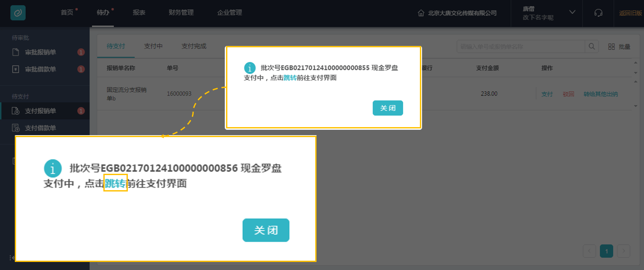Click the red badge next to 审批借款单
The height and width of the screenshot is (270, 644).
pyautogui.click(x=81, y=69)
